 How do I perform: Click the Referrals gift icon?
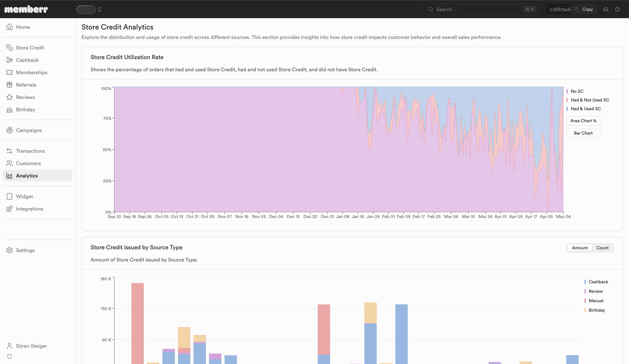[9, 85]
